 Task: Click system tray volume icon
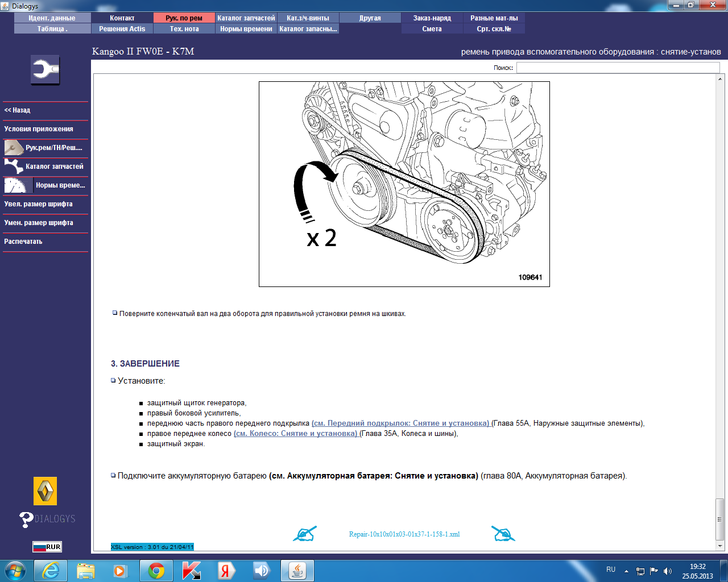668,571
